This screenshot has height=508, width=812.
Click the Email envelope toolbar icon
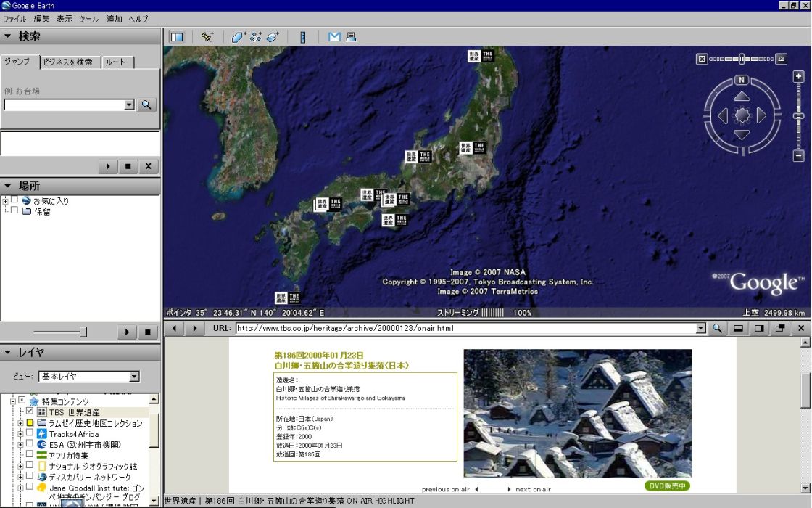[x=334, y=37]
